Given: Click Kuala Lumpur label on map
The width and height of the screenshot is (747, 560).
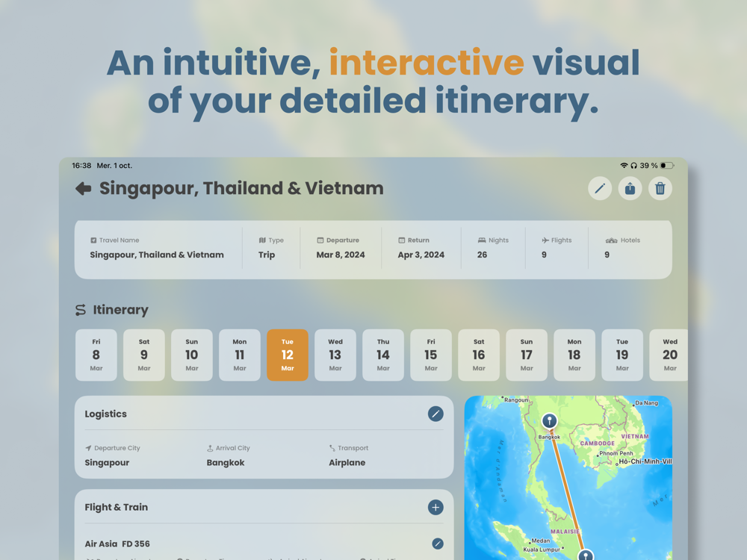Looking at the screenshot, I should point(542,550).
